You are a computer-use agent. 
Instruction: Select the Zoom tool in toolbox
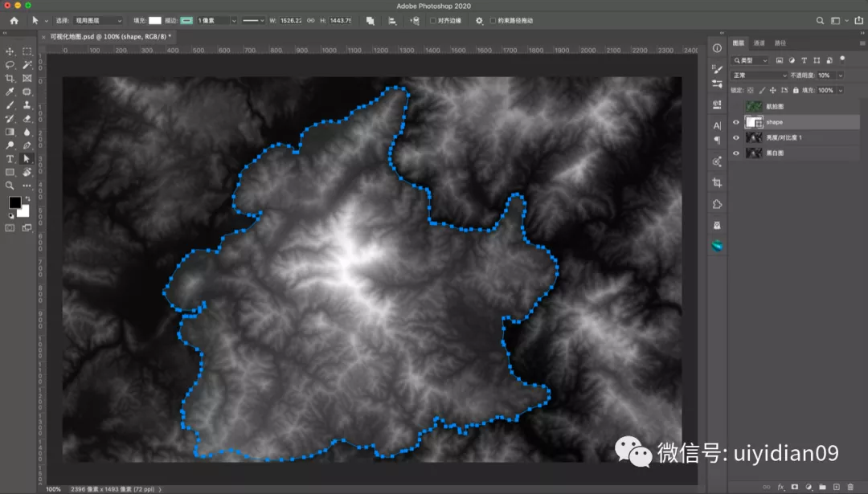click(10, 186)
